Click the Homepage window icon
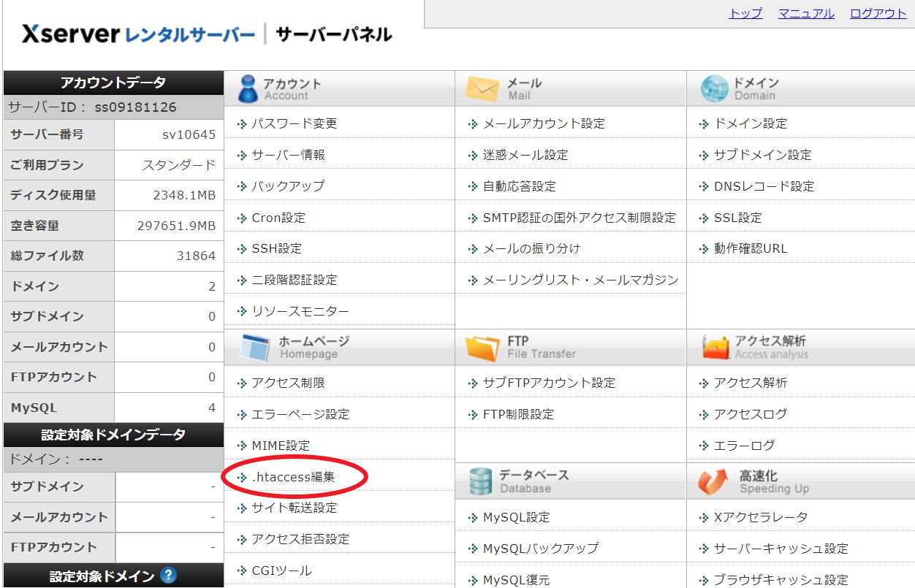Viewport: 915px width, 588px height. [x=255, y=348]
